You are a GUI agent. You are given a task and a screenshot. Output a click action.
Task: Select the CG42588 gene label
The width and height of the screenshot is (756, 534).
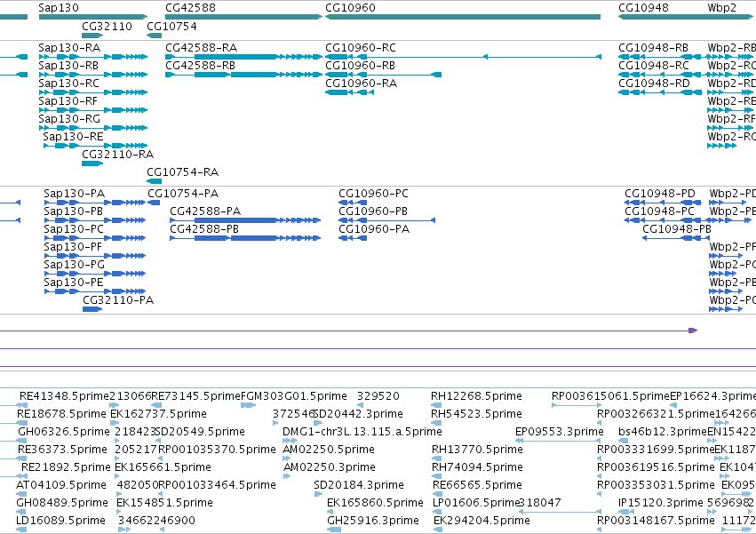190,8
